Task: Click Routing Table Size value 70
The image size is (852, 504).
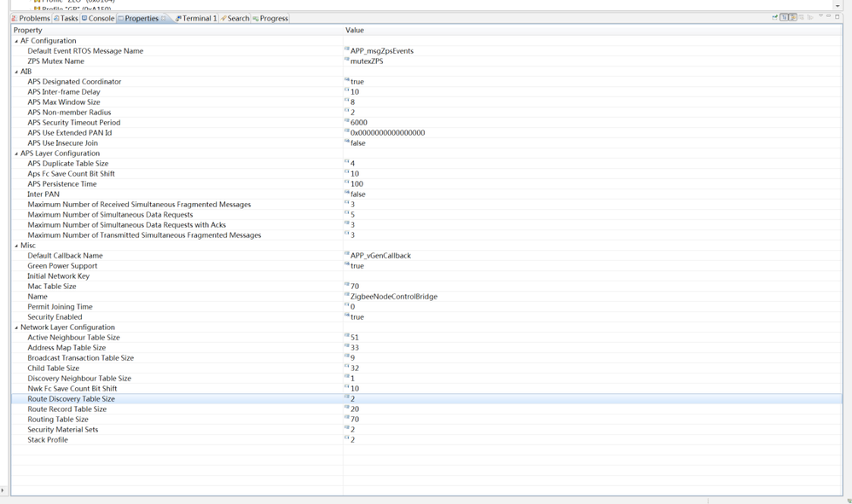Action: [354, 420]
